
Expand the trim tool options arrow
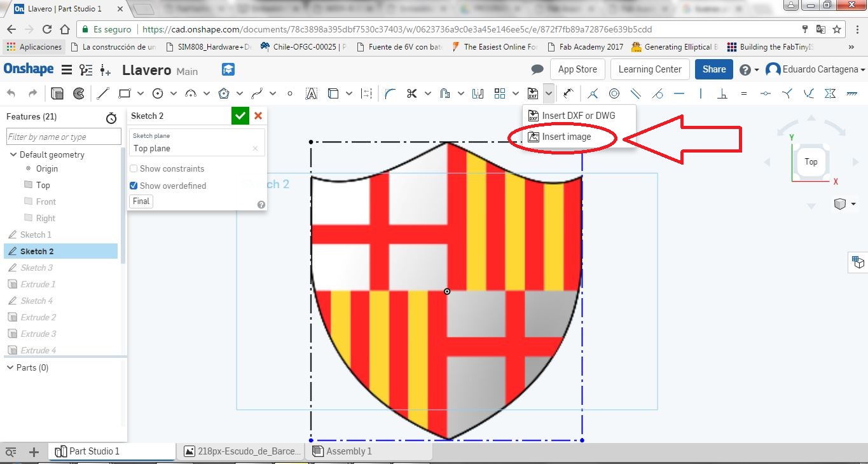(428, 93)
